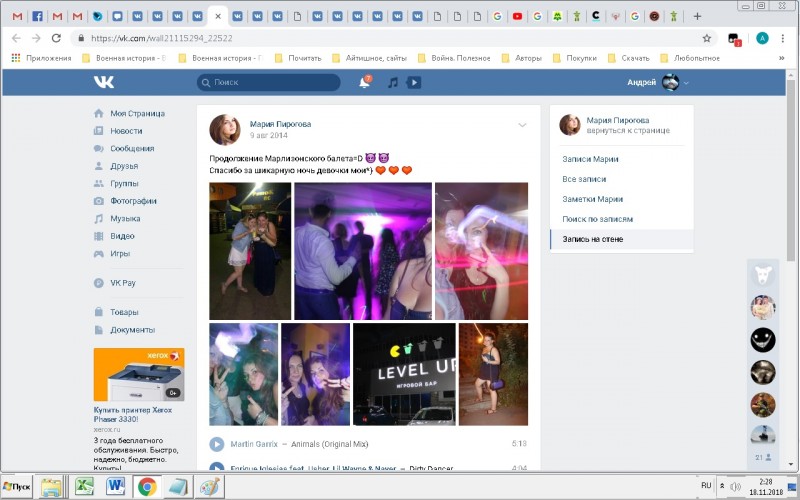Select the Записи Марии filter
The height and width of the screenshot is (500, 800).
coord(590,159)
